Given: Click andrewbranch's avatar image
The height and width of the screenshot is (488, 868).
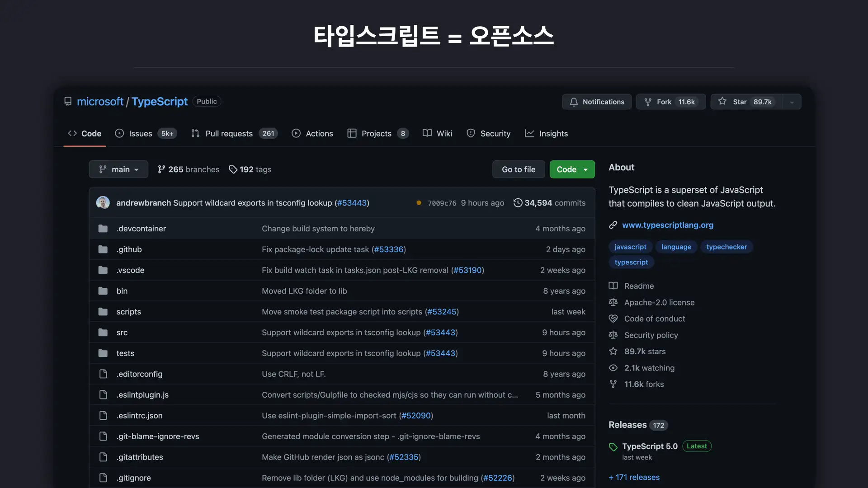Looking at the screenshot, I should (x=103, y=203).
